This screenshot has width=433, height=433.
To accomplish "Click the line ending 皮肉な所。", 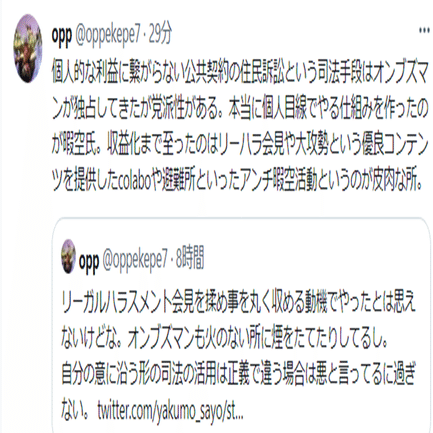I will [x=238, y=182].
